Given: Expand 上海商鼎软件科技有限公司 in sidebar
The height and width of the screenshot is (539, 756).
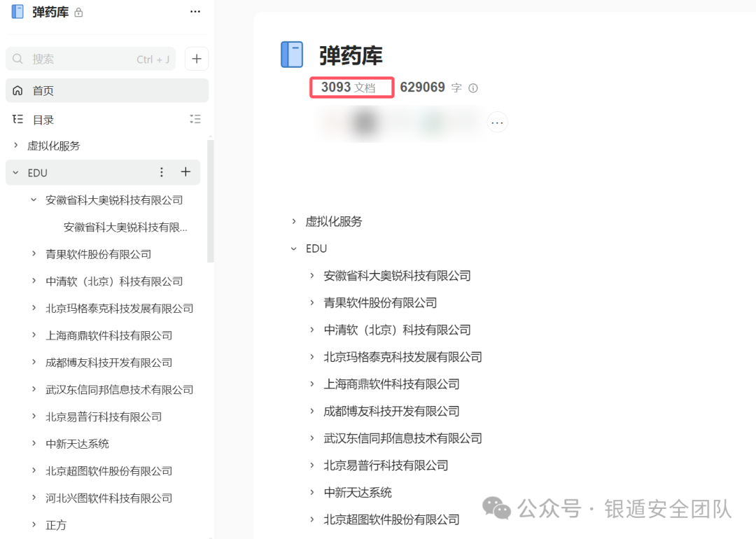Looking at the screenshot, I should click(34, 335).
